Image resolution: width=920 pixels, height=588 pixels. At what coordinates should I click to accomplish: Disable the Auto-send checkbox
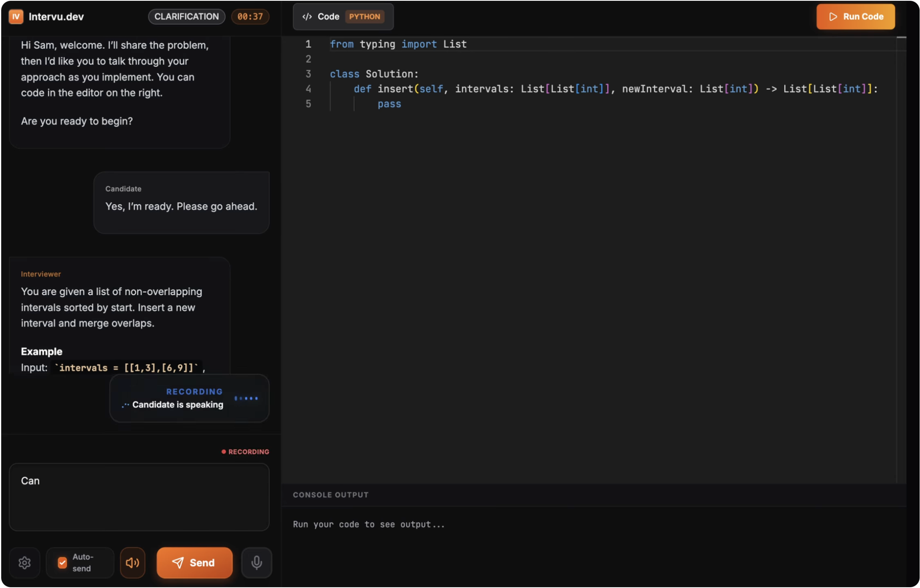tap(62, 562)
